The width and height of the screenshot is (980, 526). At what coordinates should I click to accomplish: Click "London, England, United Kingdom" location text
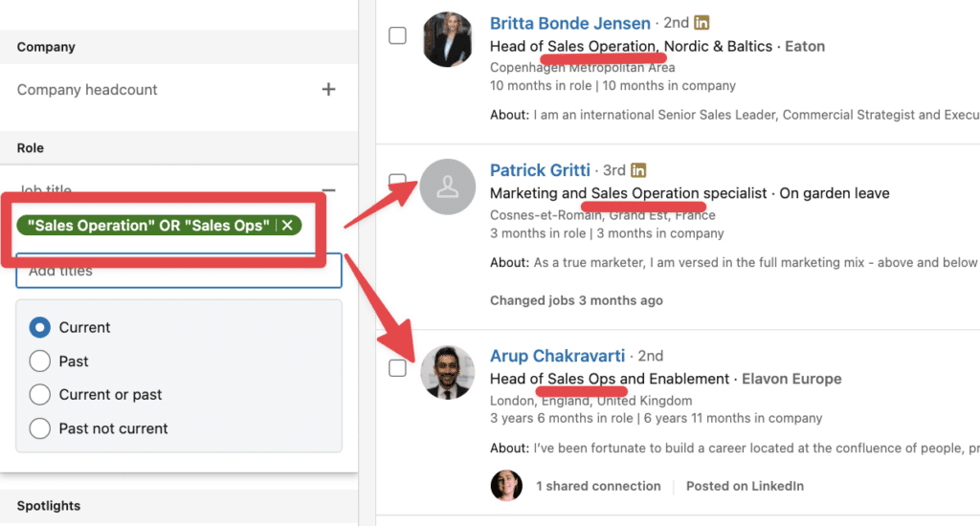tap(591, 401)
